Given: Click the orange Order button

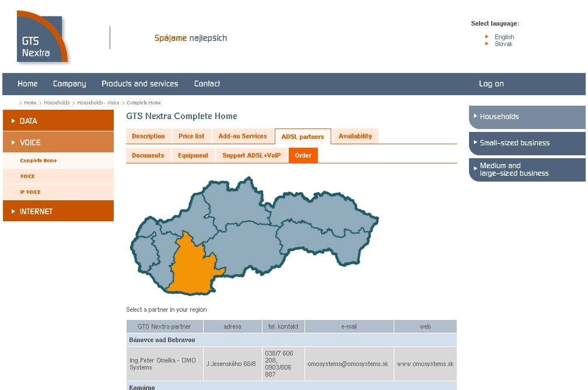Looking at the screenshot, I should point(303,155).
